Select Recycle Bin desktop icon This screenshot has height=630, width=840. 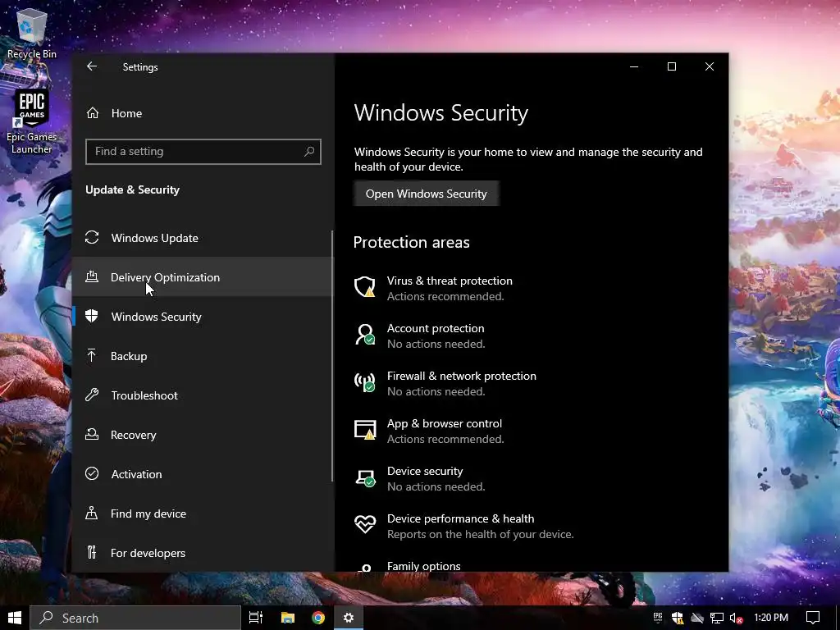click(32, 32)
